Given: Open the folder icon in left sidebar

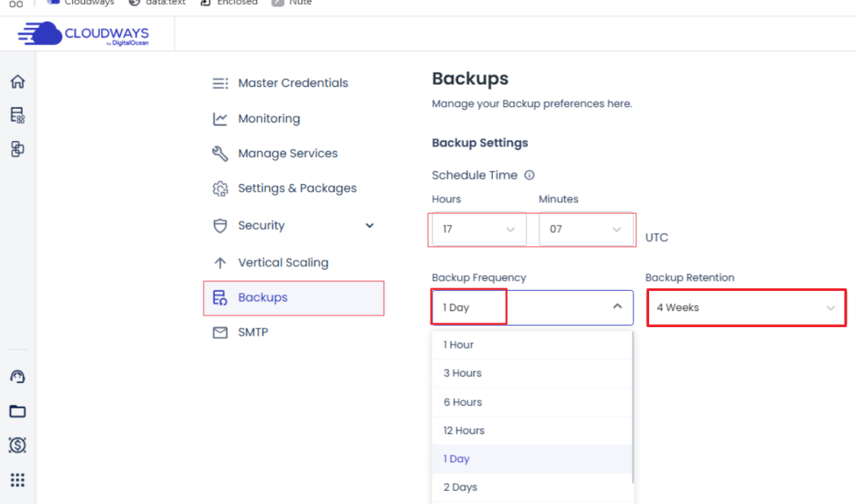Looking at the screenshot, I should tap(18, 411).
